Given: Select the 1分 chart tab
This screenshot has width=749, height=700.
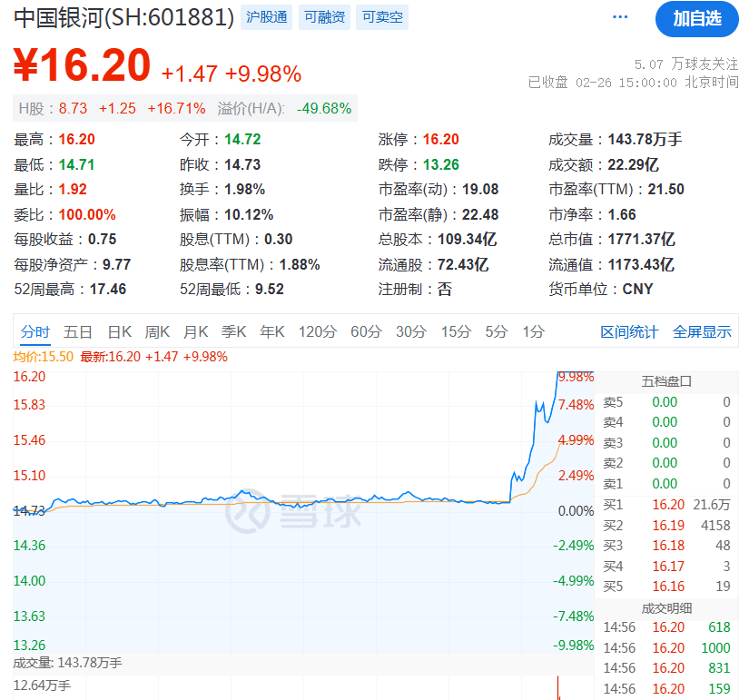Looking at the screenshot, I should tap(533, 331).
